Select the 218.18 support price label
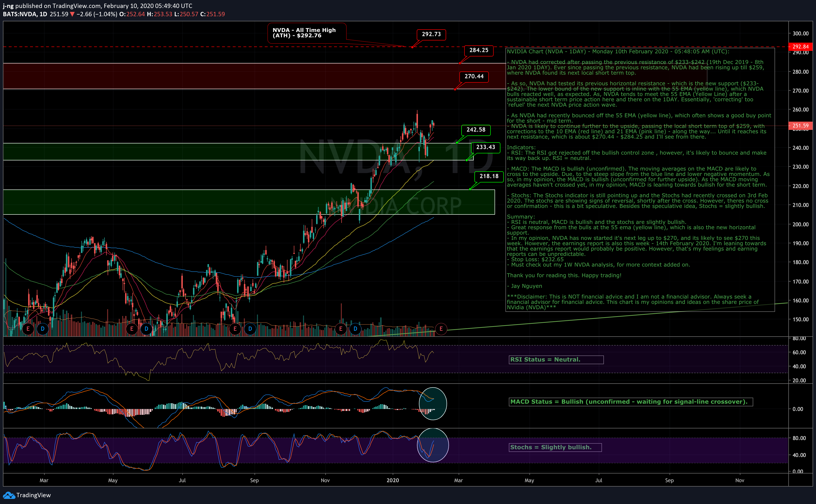Image resolution: width=816 pixels, height=504 pixels. tap(489, 176)
